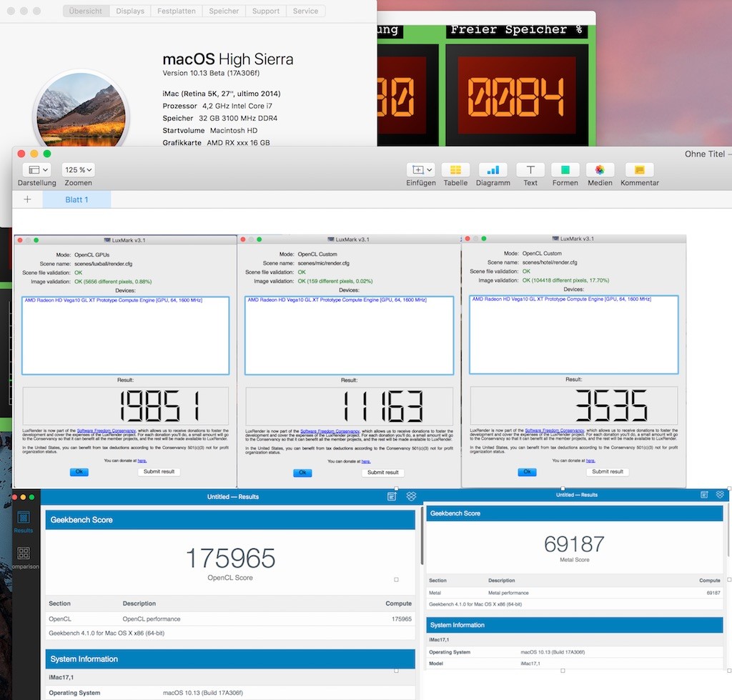Viewport: 732px width, 700px height.
Task: Open the 125 % Zoomen dropdown
Action: (78, 170)
